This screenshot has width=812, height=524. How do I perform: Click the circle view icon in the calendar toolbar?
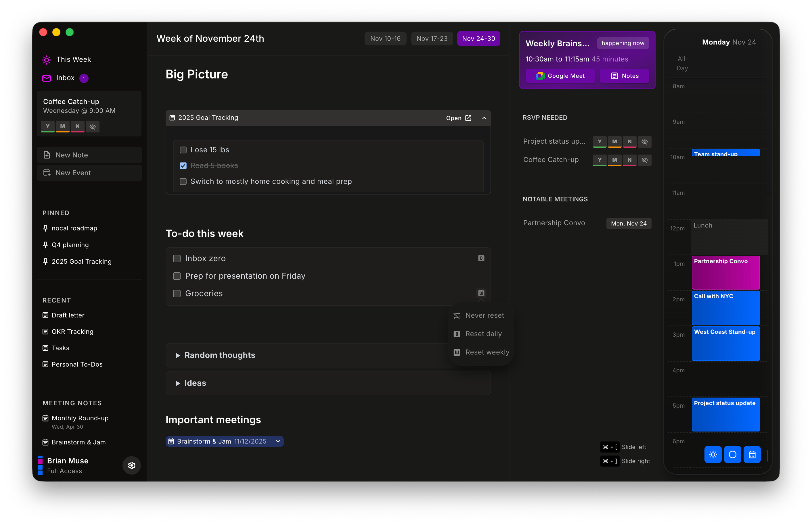pyautogui.click(x=733, y=454)
